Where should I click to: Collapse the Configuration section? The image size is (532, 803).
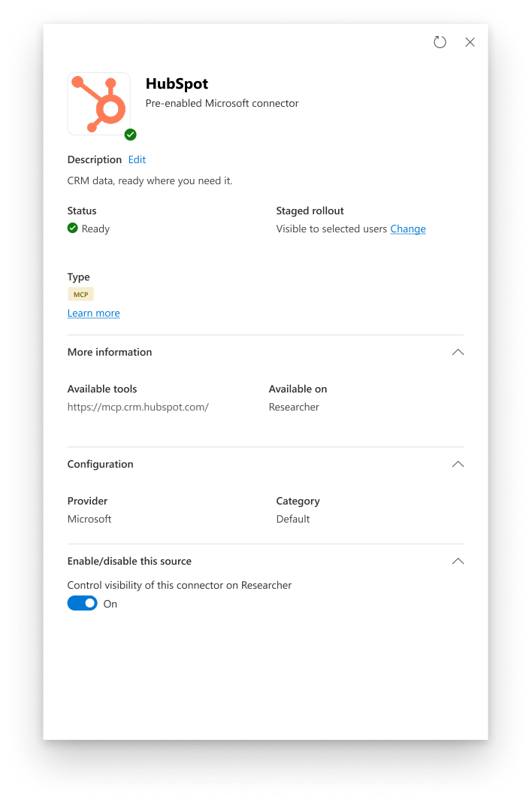pos(458,465)
